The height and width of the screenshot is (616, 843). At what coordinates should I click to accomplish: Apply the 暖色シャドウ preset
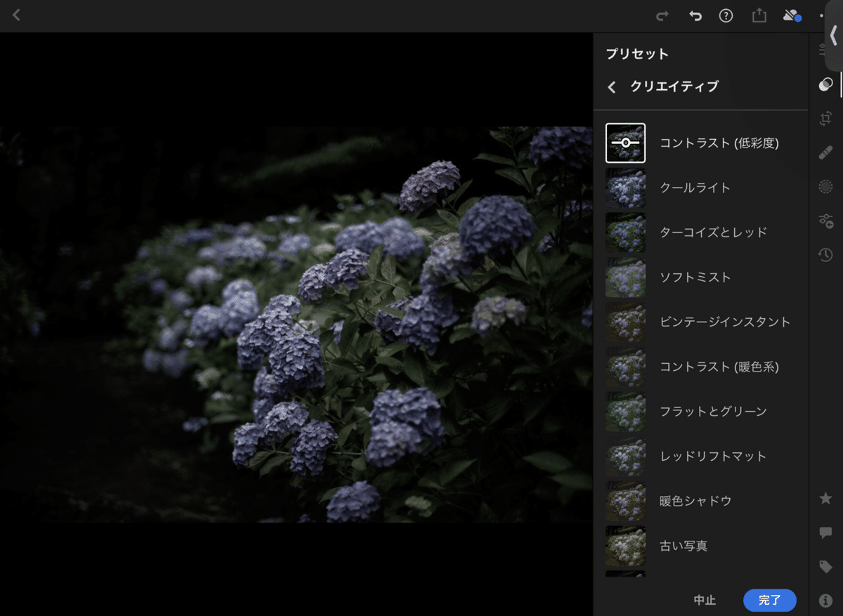pyautogui.click(x=695, y=501)
